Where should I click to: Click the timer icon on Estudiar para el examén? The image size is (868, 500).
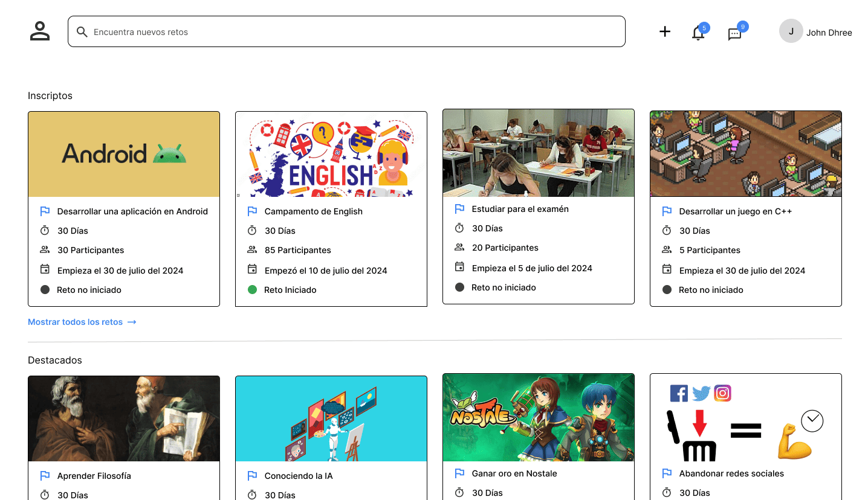click(x=459, y=228)
